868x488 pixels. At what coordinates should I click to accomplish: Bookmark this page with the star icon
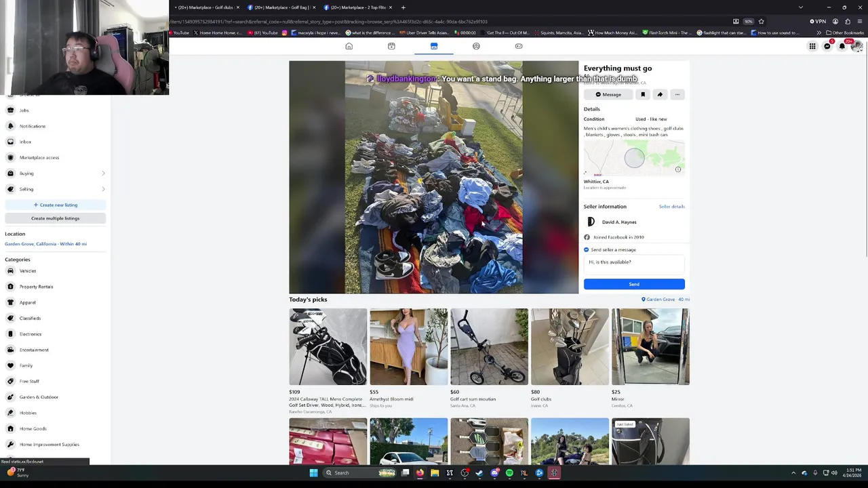click(761, 21)
